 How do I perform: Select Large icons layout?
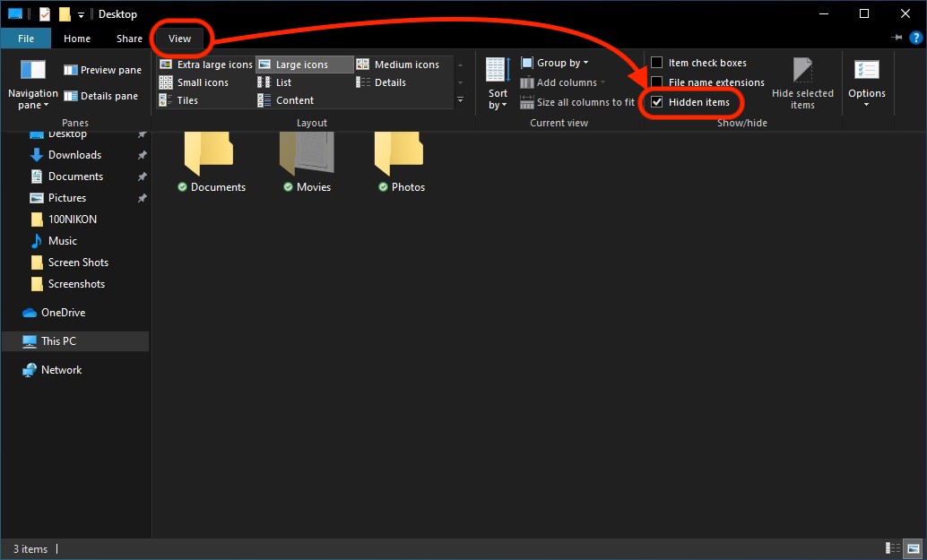click(x=305, y=65)
